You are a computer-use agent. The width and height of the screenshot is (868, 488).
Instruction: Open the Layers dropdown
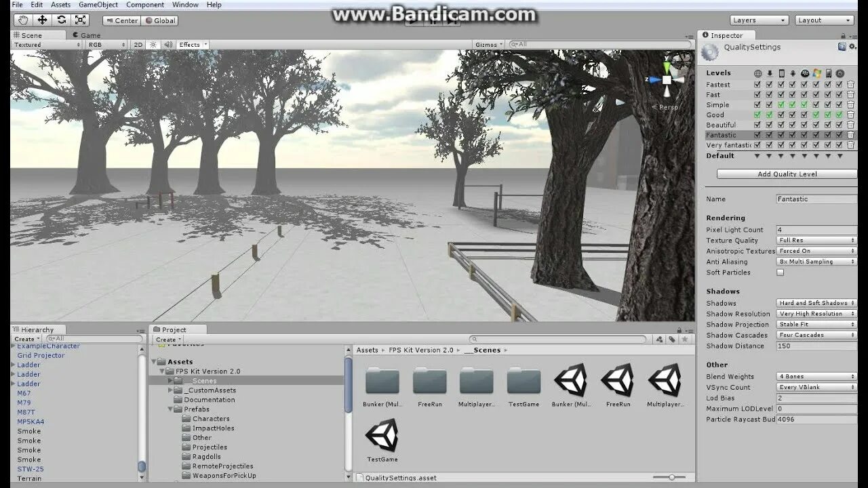pyautogui.click(x=759, y=20)
